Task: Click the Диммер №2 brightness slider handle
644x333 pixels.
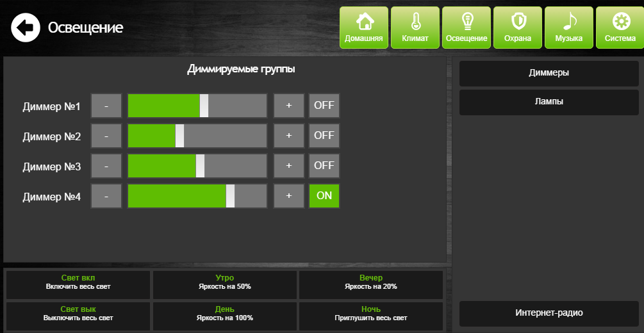Action: click(x=179, y=136)
